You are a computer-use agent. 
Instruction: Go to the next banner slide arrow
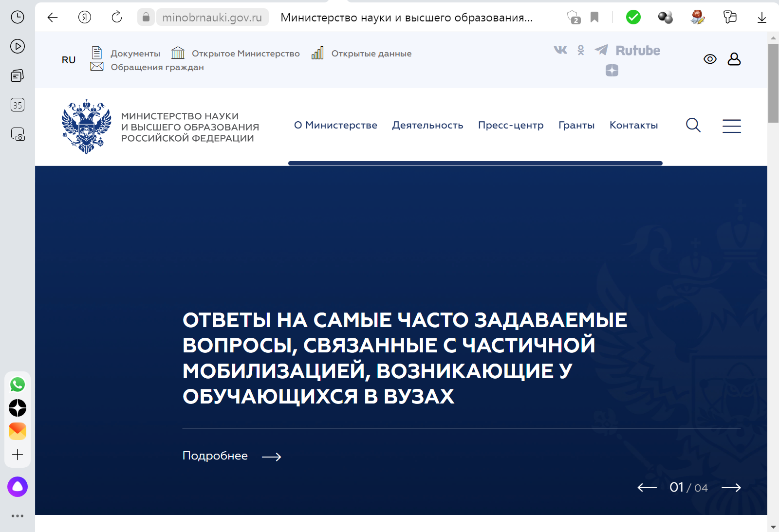point(731,488)
